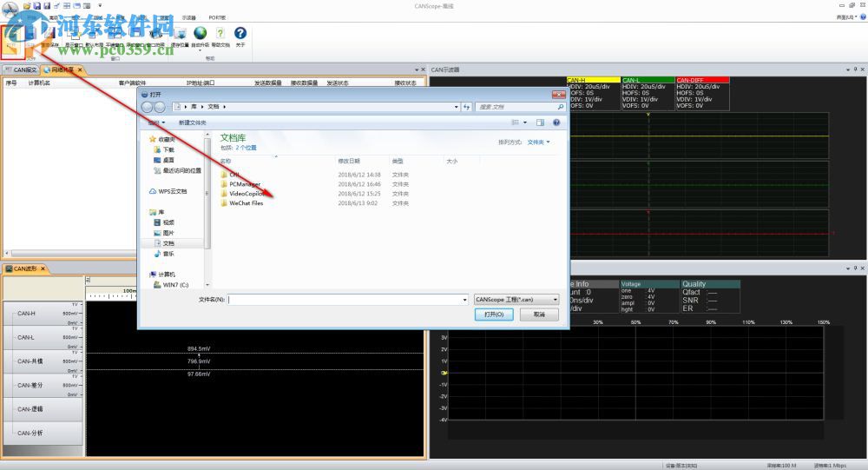Click the file name input field
This screenshot has width=868, height=470.
345,300
